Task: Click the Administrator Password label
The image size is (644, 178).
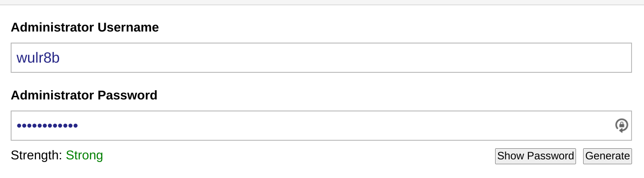Action: point(84,95)
